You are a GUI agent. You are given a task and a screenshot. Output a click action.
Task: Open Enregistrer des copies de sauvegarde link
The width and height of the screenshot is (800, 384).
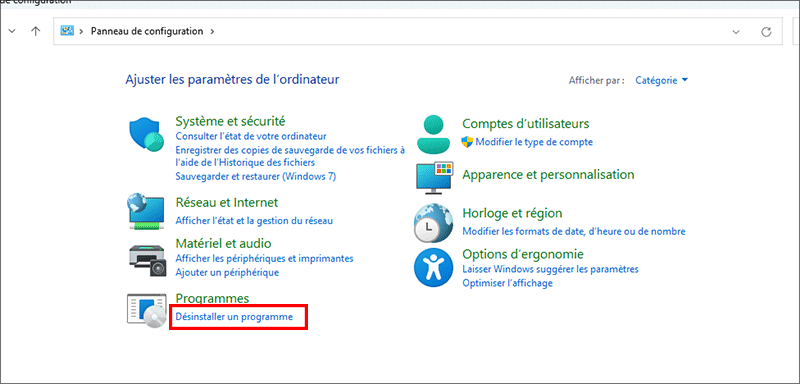click(290, 156)
